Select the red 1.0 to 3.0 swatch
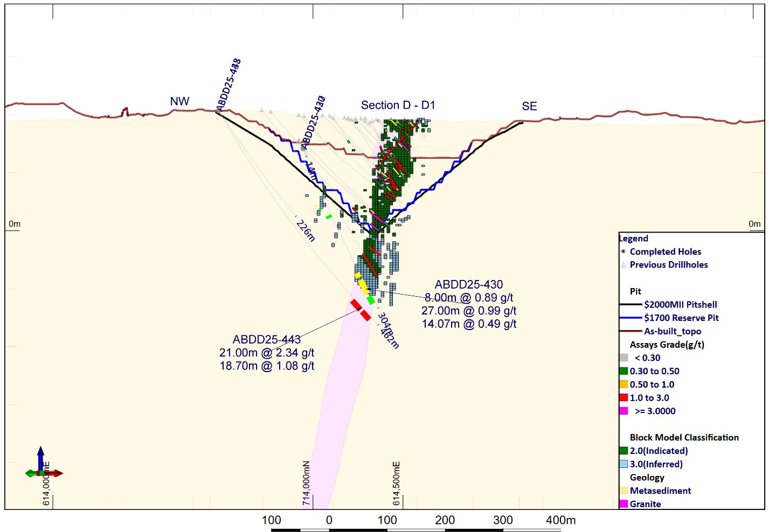 click(623, 398)
